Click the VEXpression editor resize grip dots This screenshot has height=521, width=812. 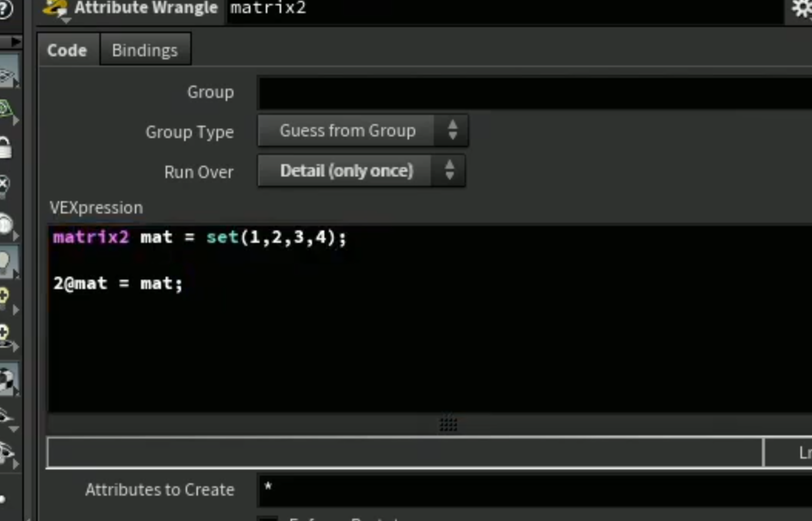448,424
